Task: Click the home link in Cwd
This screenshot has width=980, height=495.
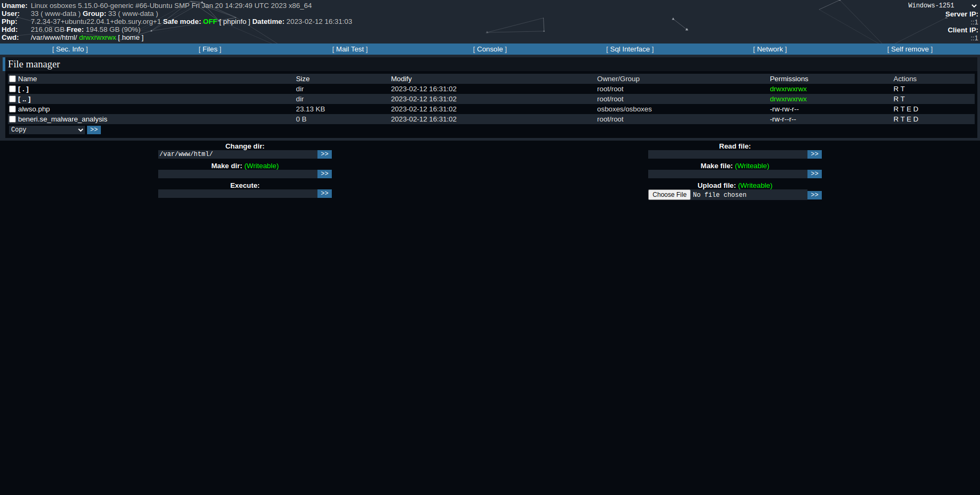Action: pyautogui.click(x=131, y=38)
